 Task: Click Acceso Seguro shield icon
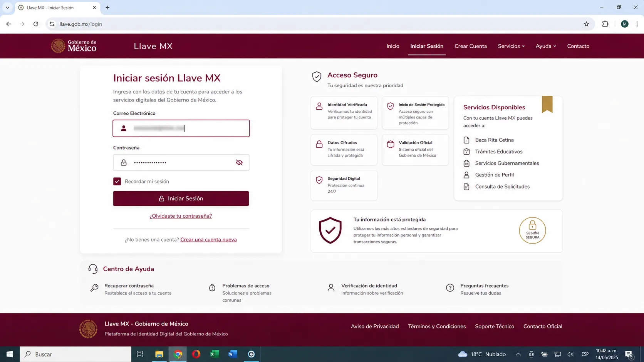coord(317,77)
